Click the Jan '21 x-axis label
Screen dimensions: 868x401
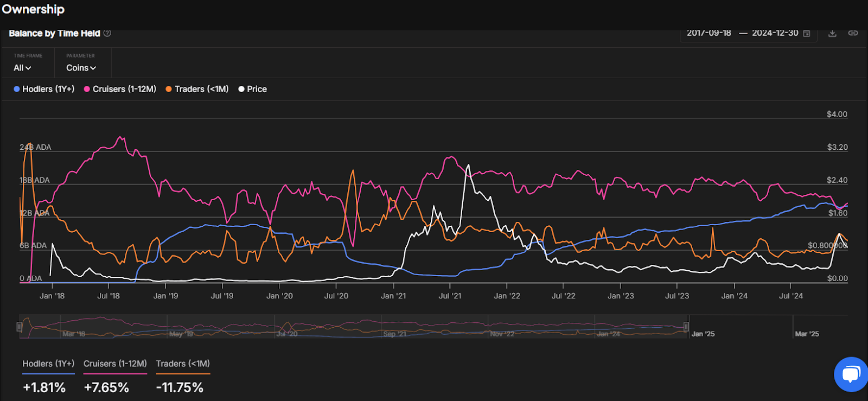tap(393, 296)
